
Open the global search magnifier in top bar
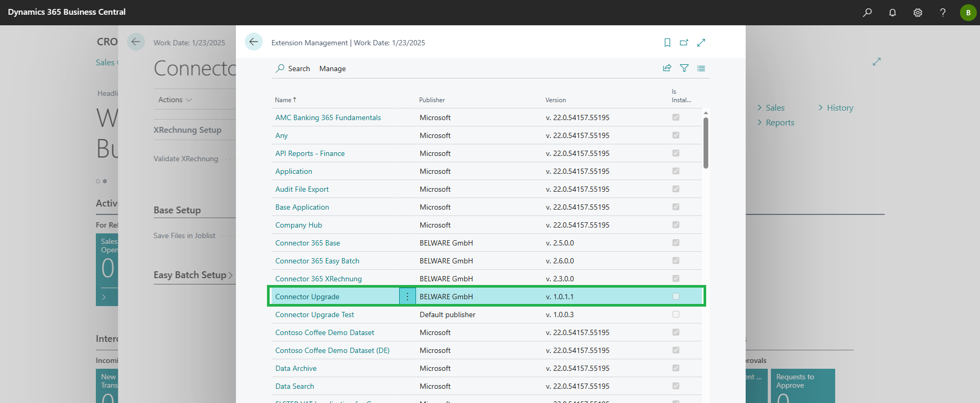tap(867, 12)
